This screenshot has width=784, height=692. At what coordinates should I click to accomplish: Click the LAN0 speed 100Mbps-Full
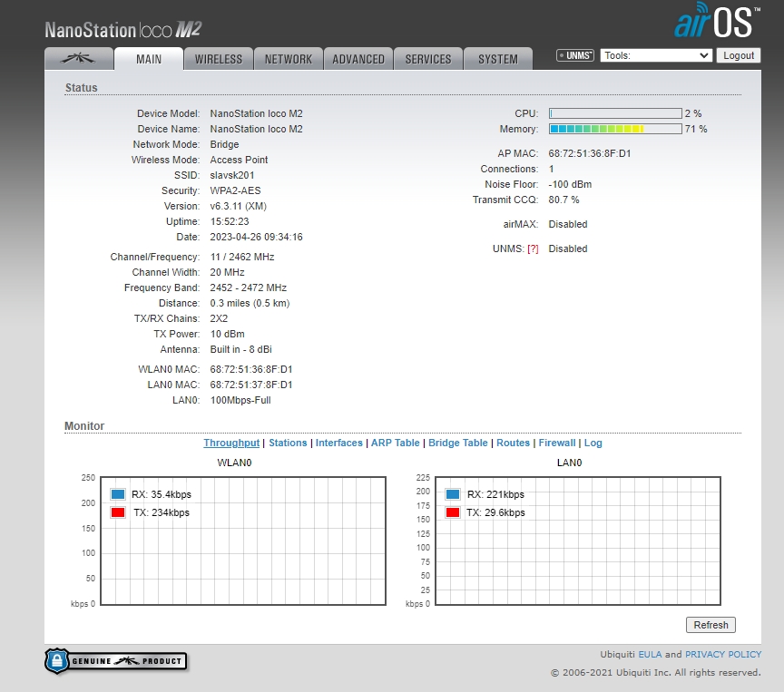coord(240,400)
